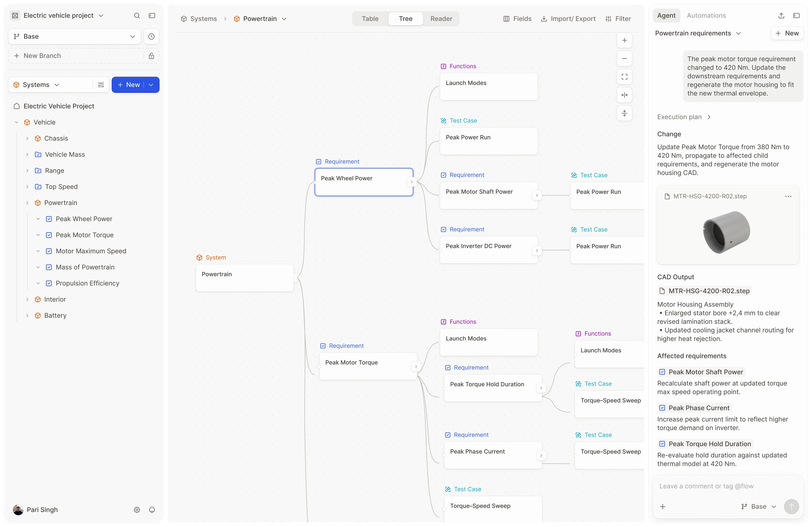Open the Filter button
Viewport: 812px width, 527px height.
(x=618, y=19)
